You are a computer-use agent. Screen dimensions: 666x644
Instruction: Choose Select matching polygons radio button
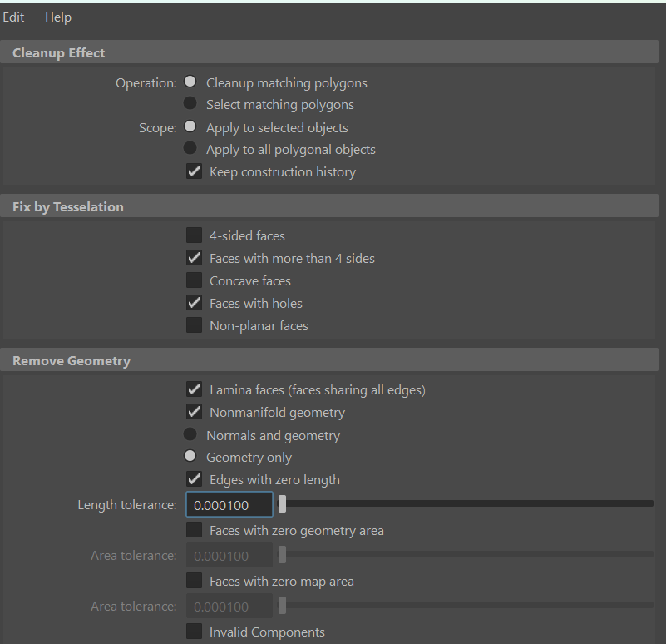[x=190, y=104]
